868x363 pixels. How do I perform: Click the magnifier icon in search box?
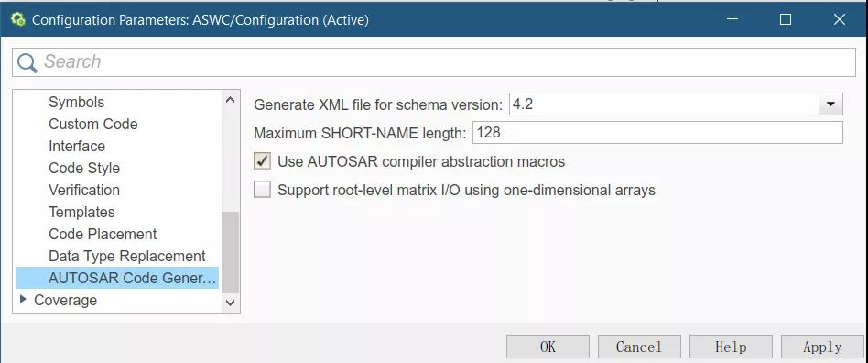[27, 62]
